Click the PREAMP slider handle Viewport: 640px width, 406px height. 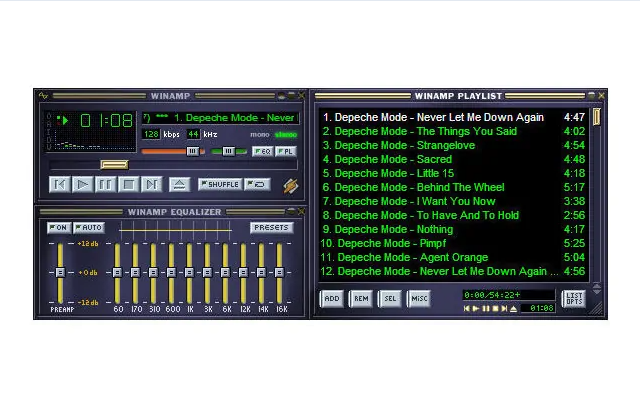click(60, 272)
